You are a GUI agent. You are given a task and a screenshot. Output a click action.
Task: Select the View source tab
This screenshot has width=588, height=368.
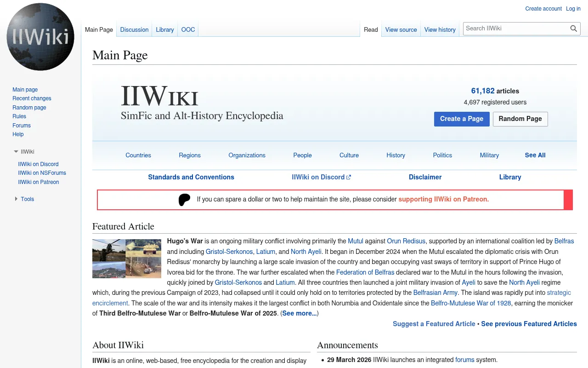point(401,29)
